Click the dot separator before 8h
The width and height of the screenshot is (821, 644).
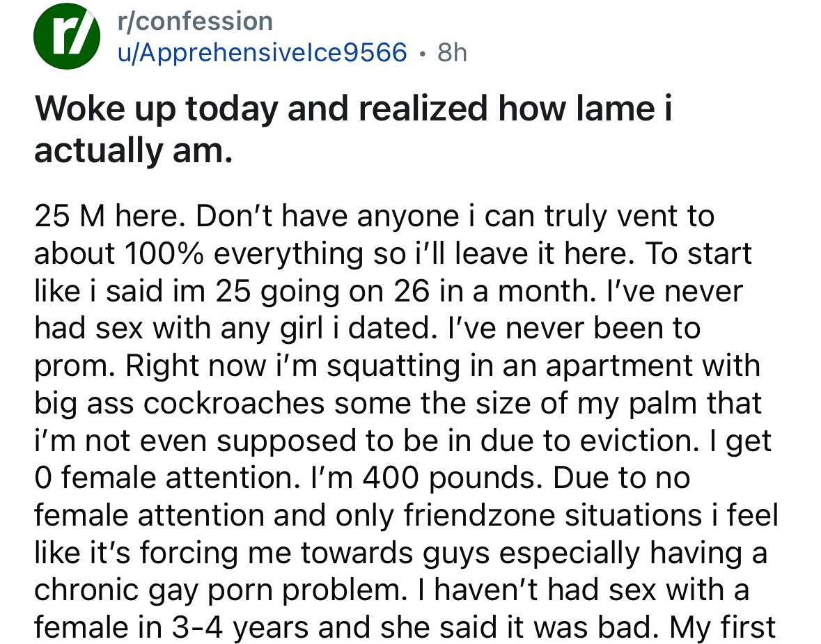[422, 54]
